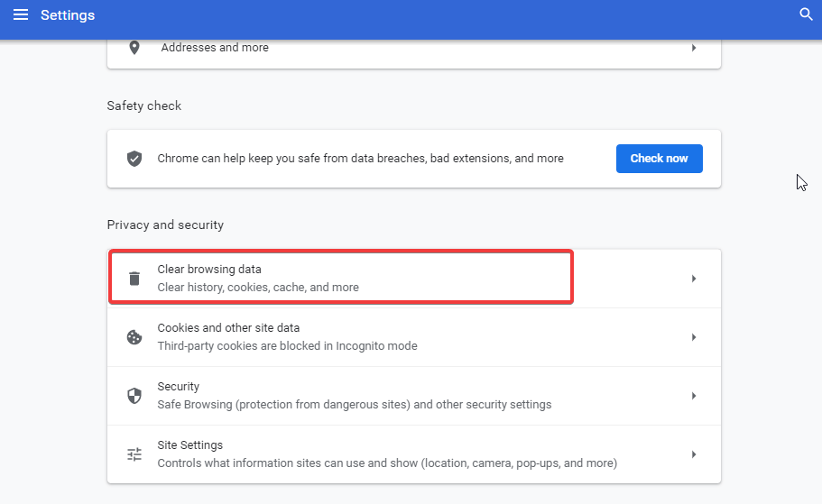The width and height of the screenshot is (822, 504).
Task: Click the Security shield icon
Action: 134,396
